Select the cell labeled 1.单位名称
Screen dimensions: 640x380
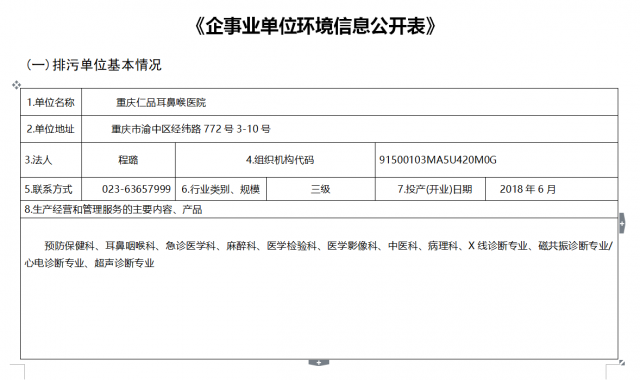point(51,102)
